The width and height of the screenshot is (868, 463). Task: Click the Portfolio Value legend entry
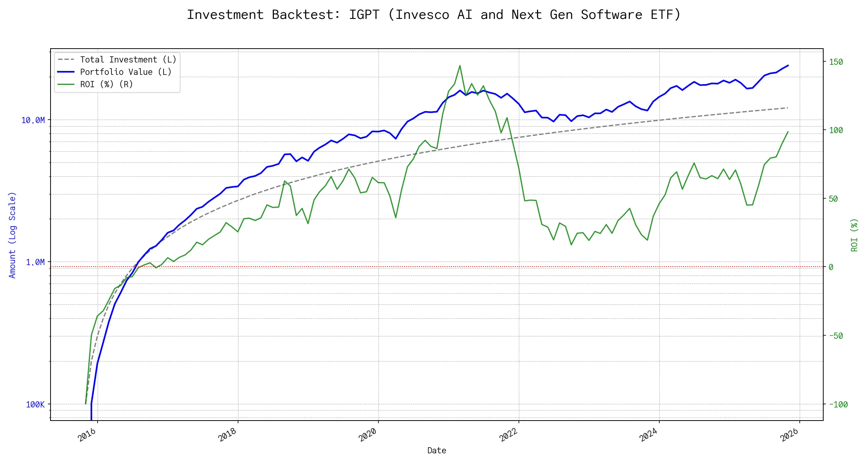(126, 72)
